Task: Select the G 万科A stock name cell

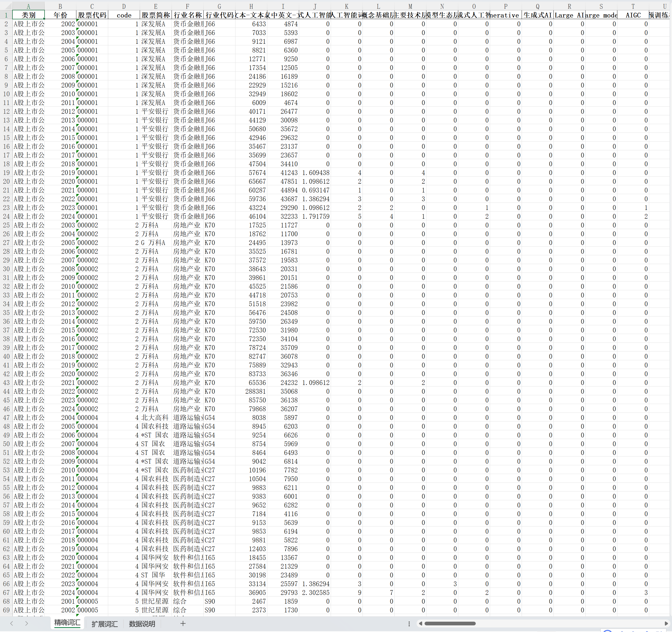Action: pos(154,243)
